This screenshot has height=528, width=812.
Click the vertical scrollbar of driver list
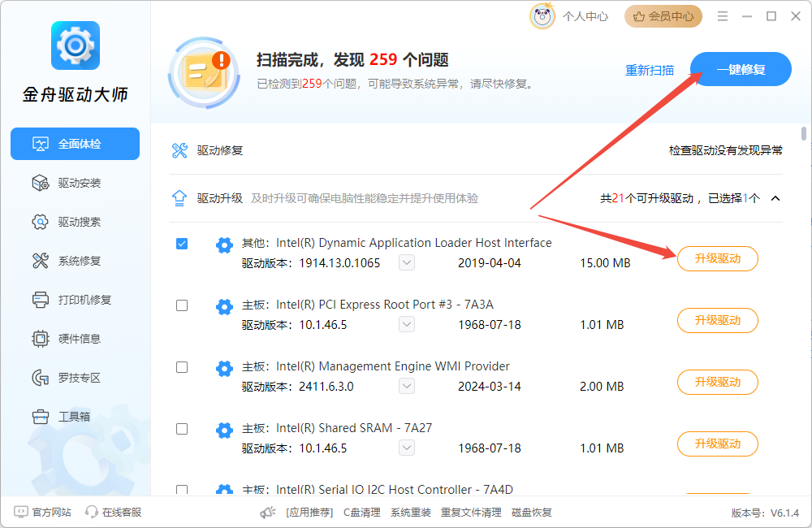click(x=804, y=134)
